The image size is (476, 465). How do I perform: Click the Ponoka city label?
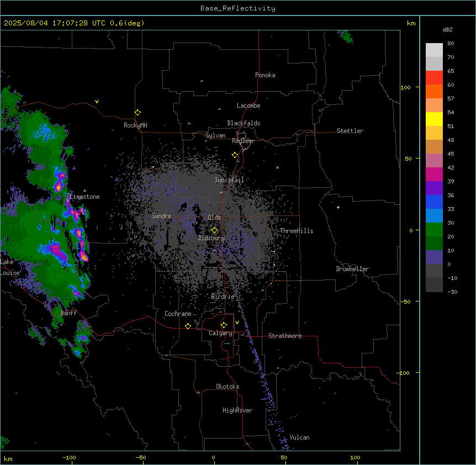(265, 75)
